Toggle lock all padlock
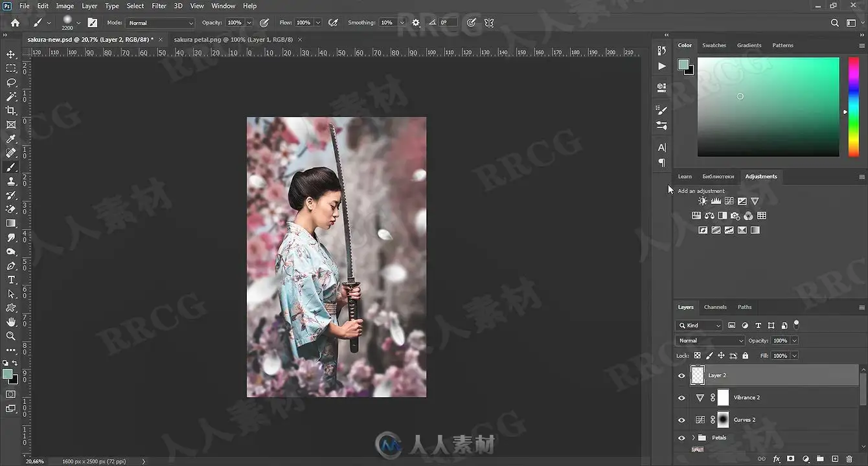The width and height of the screenshot is (868, 466). pos(746,355)
